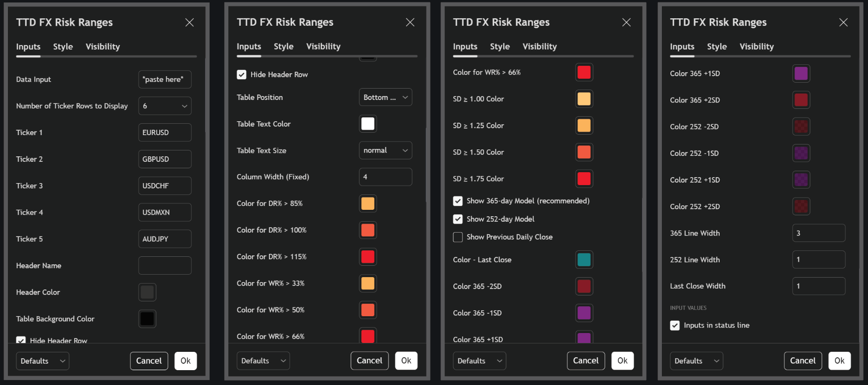
Task: Open SD ≥ 1.00 Color swatch
Action: [584, 99]
